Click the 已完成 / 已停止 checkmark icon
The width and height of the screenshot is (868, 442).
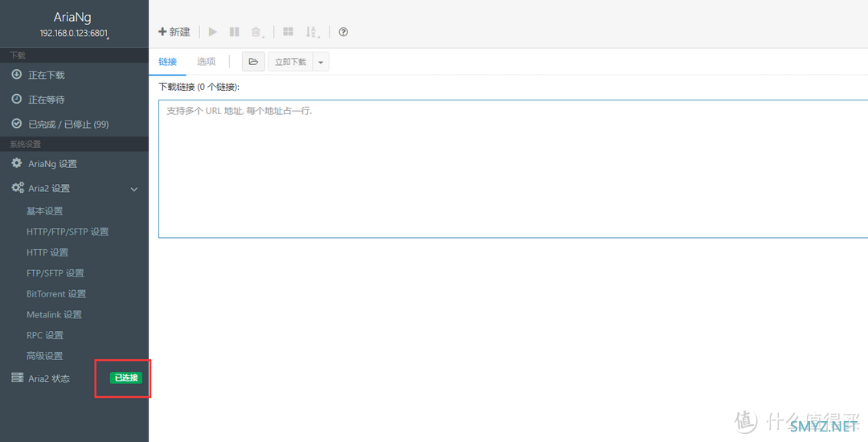tap(17, 124)
